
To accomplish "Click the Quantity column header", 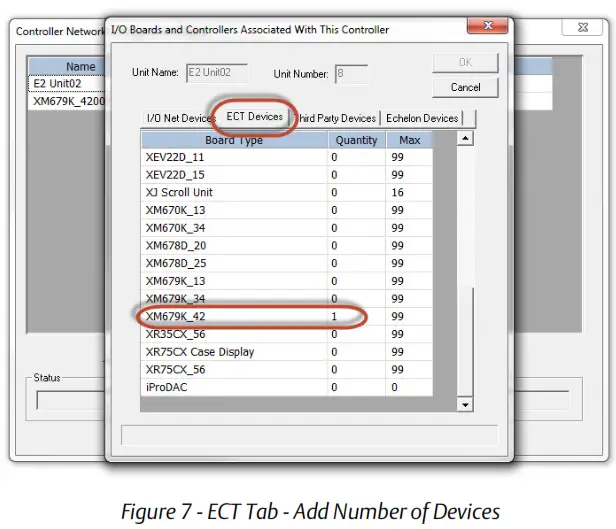I will 356,140.
